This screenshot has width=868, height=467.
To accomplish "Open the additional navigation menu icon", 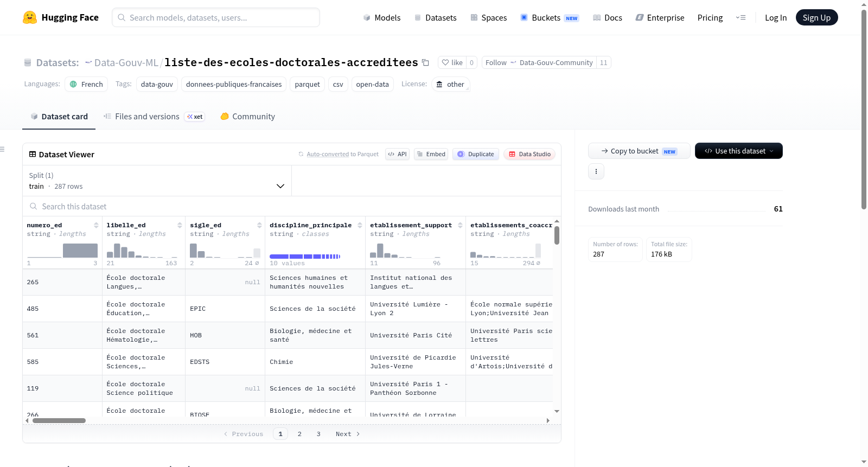I will (741, 17).
